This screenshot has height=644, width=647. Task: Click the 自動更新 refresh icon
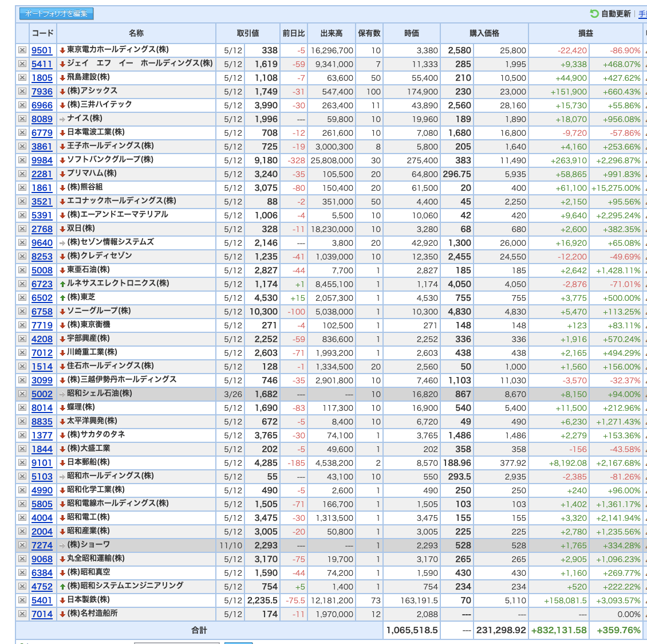pos(594,14)
